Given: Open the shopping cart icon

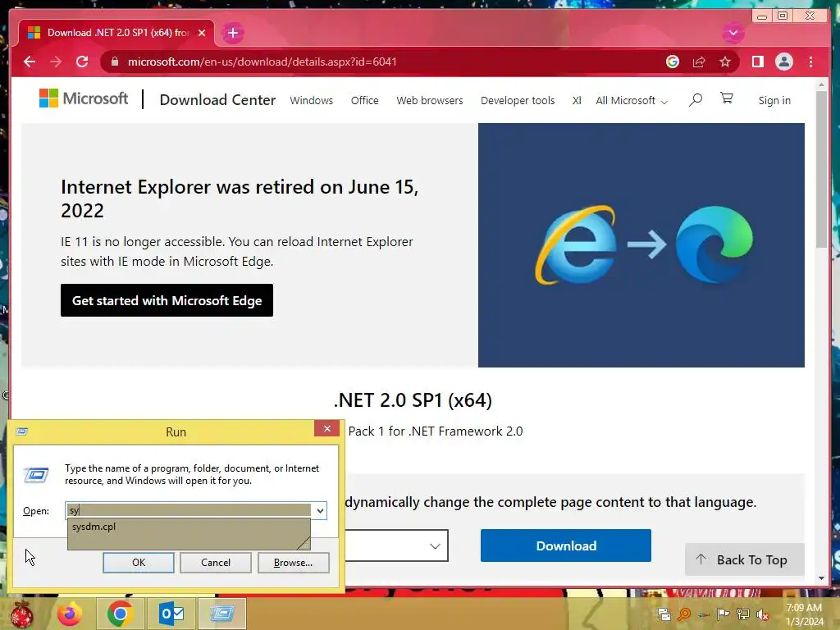Looking at the screenshot, I should pos(727,98).
